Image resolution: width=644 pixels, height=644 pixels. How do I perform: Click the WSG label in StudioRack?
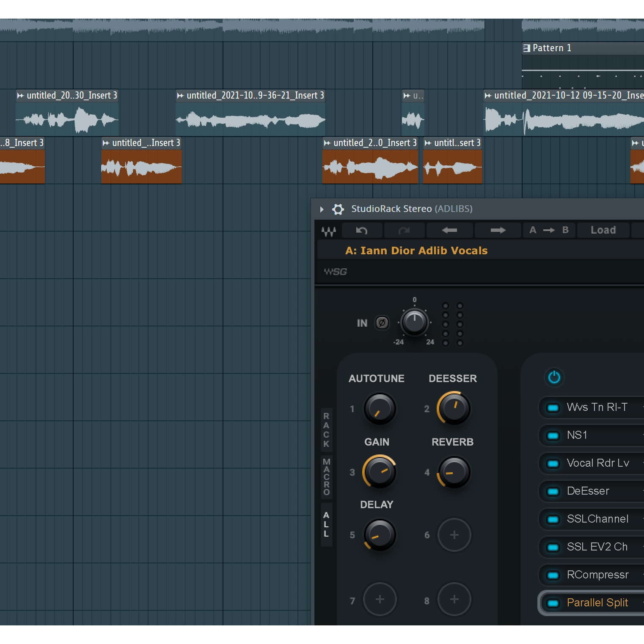point(336,272)
